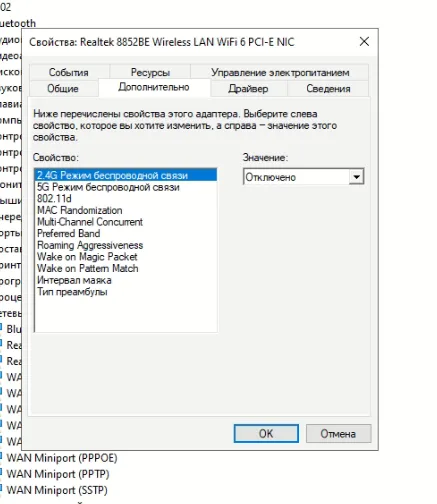This screenshot has width=437, height=504.
Task: Click the Отмена button
Action: [338, 433]
